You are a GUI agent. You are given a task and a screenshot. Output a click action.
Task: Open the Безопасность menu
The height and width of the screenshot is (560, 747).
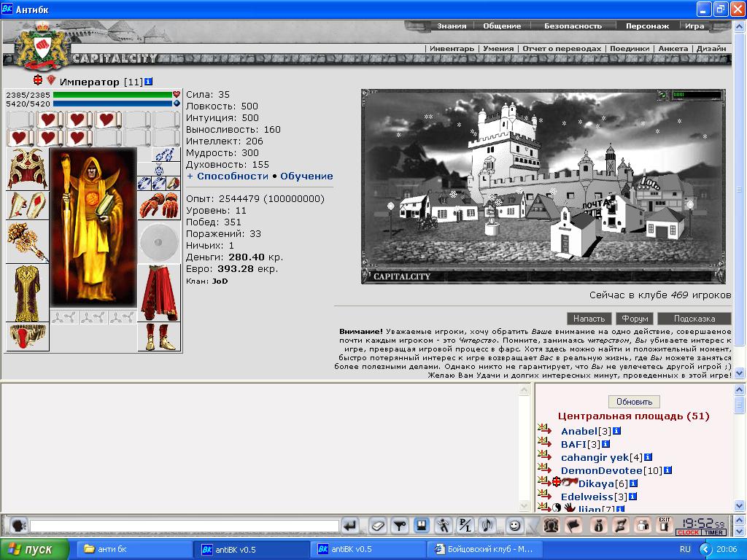tap(573, 26)
